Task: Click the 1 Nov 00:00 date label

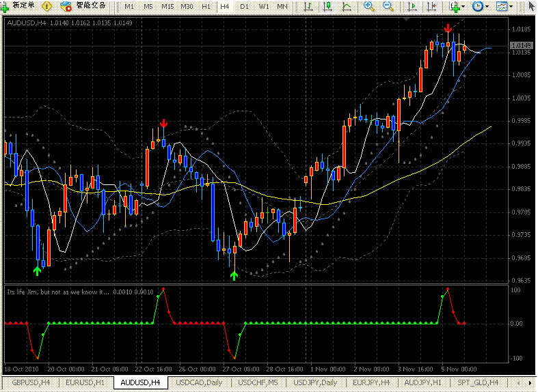Action: point(327,369)
